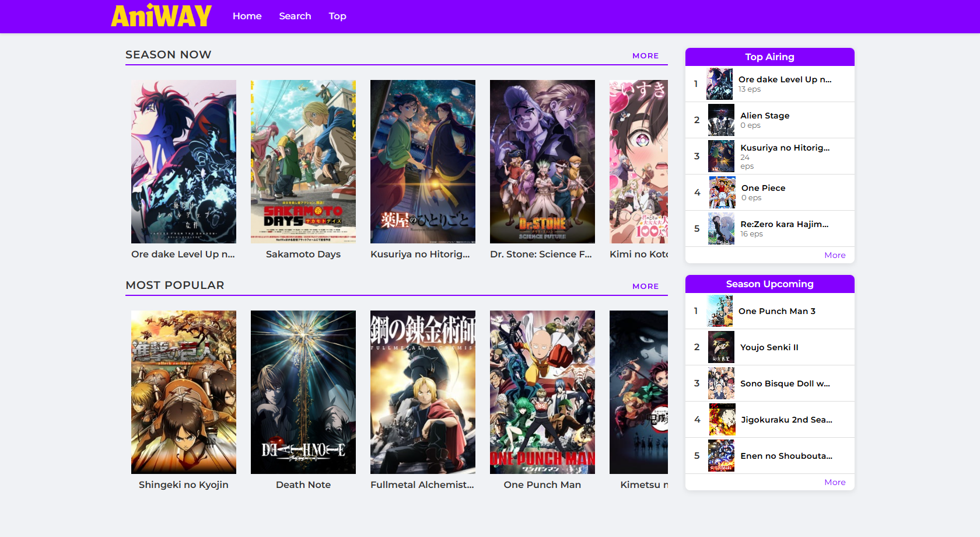
Task: Click the Kusuriya no Hitorig... thumbnail in Top Airing
Action: pyautogui.click(x=721, y=156)
